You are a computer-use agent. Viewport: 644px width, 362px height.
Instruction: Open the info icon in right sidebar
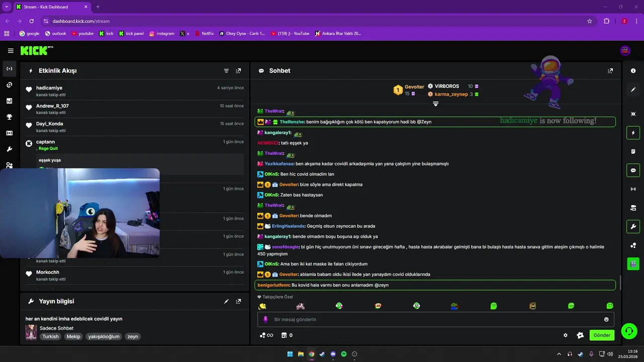point(633,71)
